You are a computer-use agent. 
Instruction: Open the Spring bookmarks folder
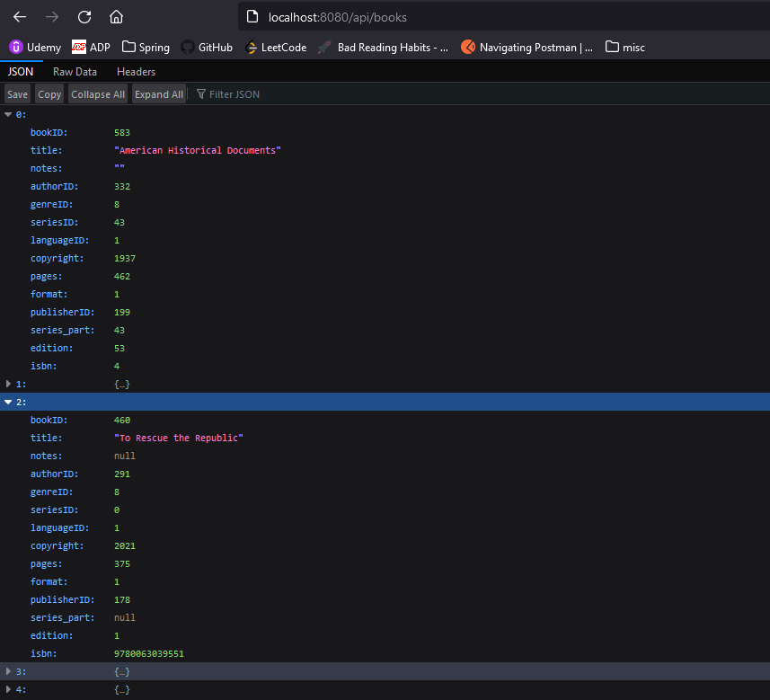[146, 47]
